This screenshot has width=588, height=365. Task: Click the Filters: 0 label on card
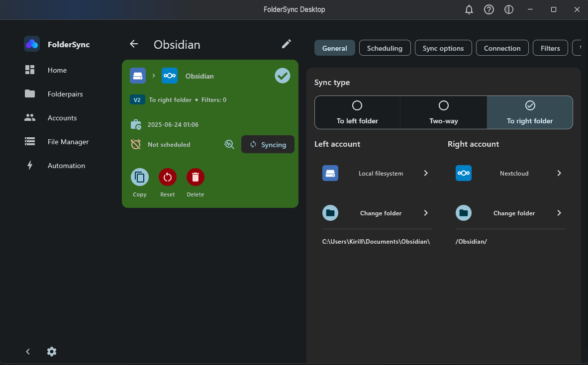point(214,99)
